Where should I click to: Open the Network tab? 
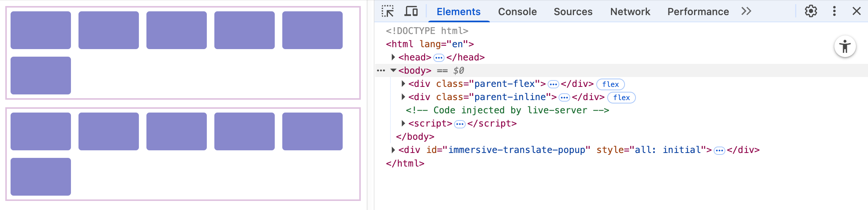(630, 12)
